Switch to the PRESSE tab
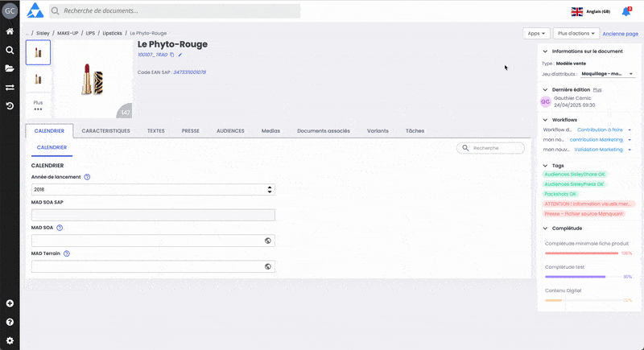 [x=191, y=131]
